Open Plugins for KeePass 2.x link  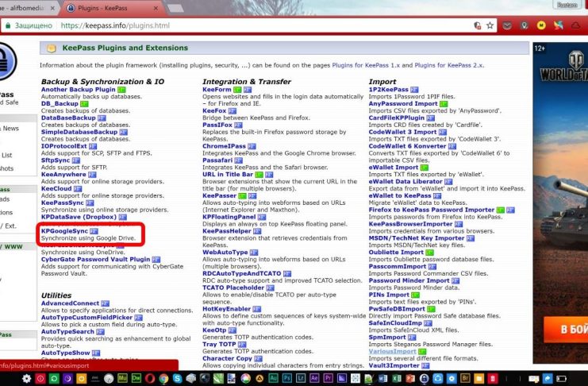pos(449,65)
